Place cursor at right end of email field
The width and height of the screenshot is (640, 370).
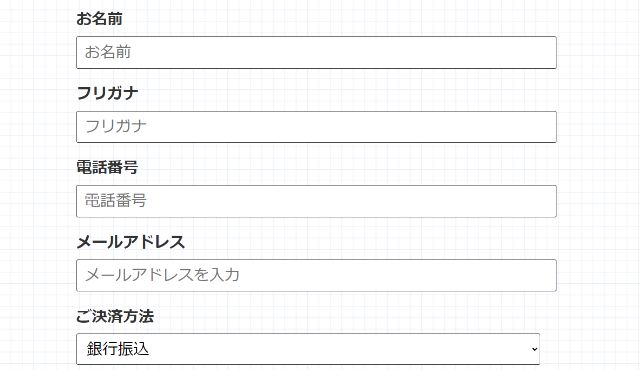coord(549,275)
